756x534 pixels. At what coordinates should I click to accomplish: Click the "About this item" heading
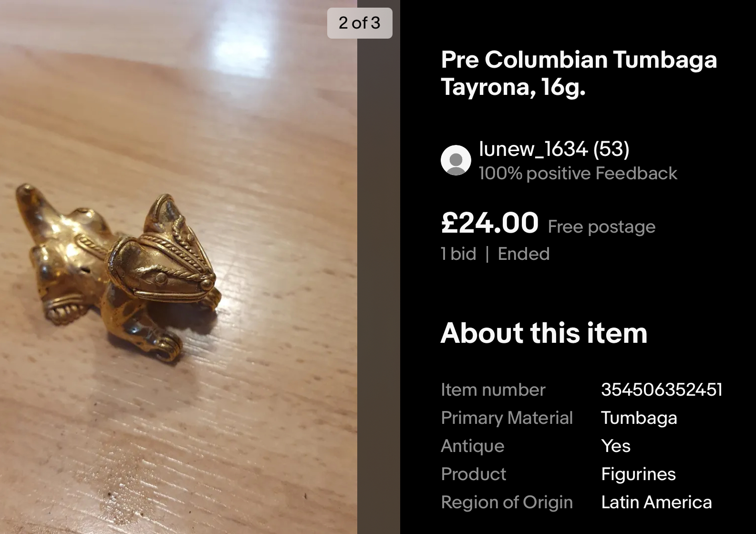(x=544, y=333)
